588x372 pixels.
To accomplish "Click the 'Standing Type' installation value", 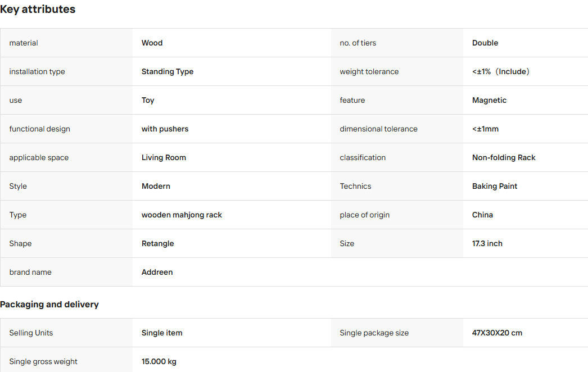I will coord(168,71).
